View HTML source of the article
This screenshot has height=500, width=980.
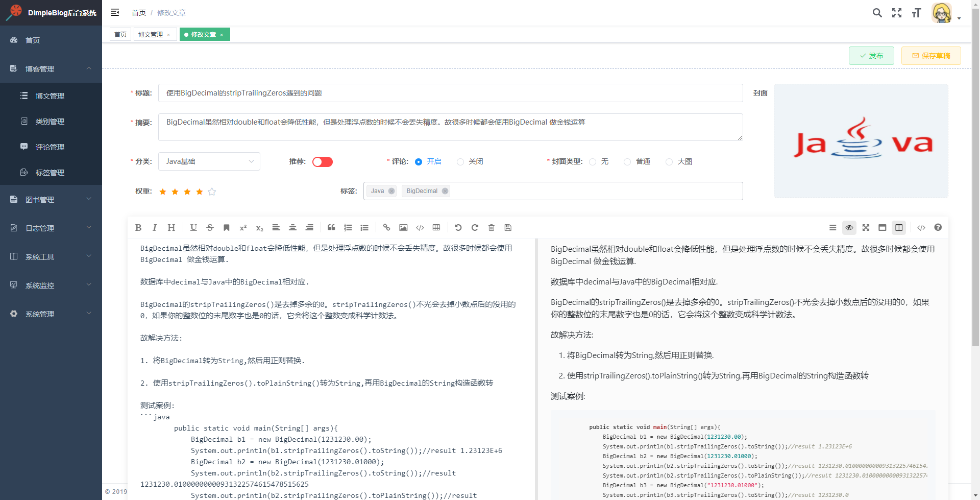[x=921, y=228]
